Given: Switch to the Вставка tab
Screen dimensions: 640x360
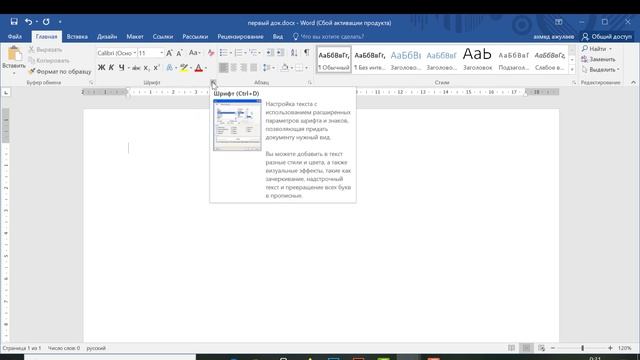Looking at the screenshot, I should point(77,37).
